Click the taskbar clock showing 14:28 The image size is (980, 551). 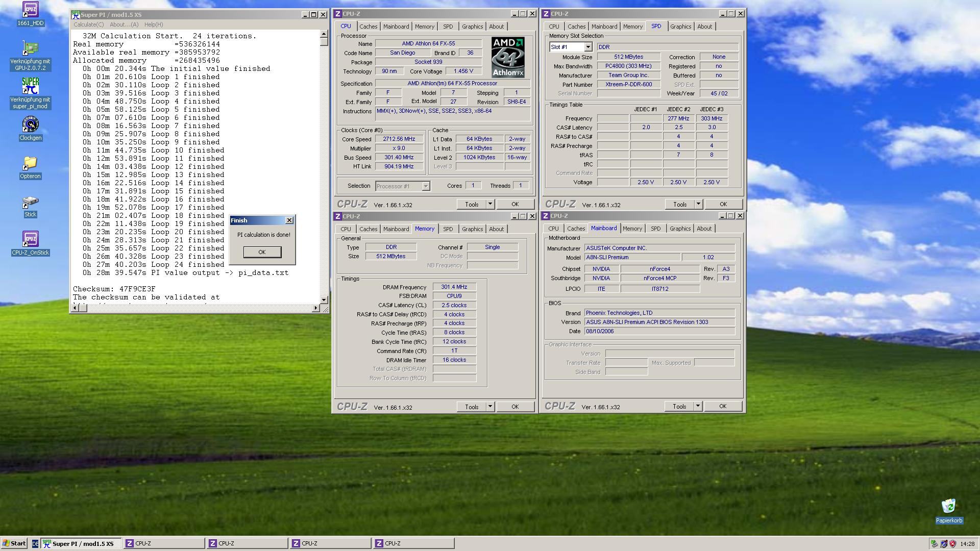click(967, 544)
